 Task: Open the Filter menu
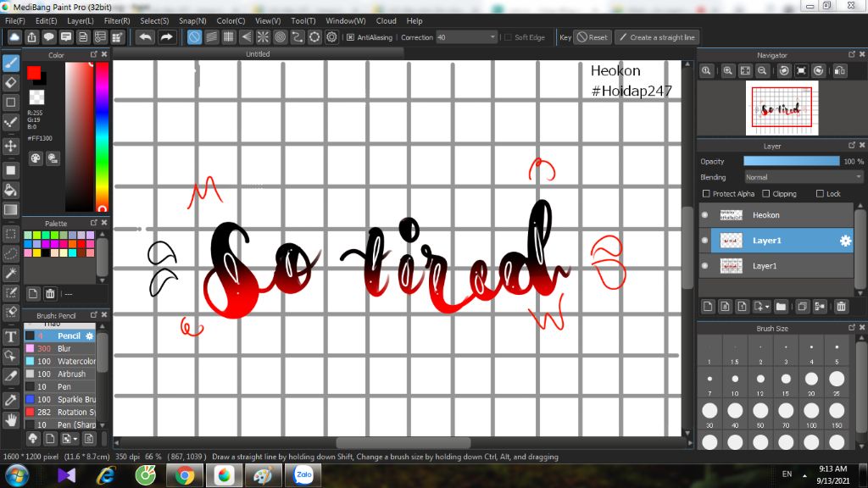[117, 20]
